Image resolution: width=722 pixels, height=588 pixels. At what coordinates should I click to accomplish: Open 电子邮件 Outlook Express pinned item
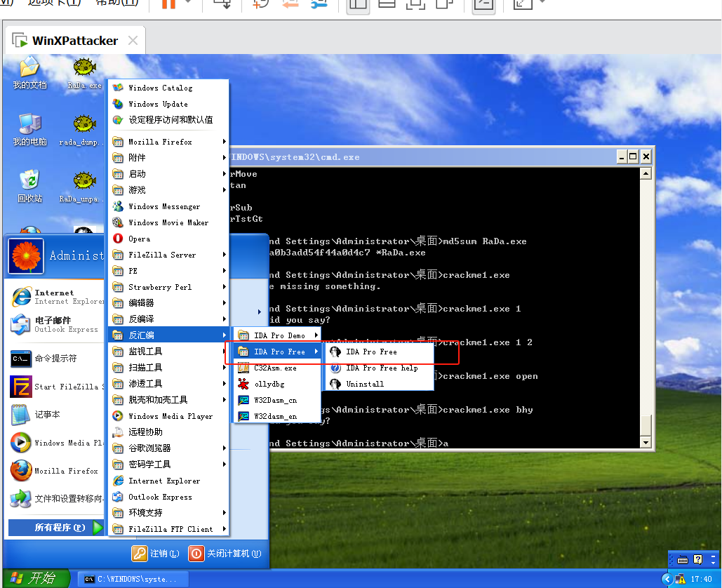[55, 324]
